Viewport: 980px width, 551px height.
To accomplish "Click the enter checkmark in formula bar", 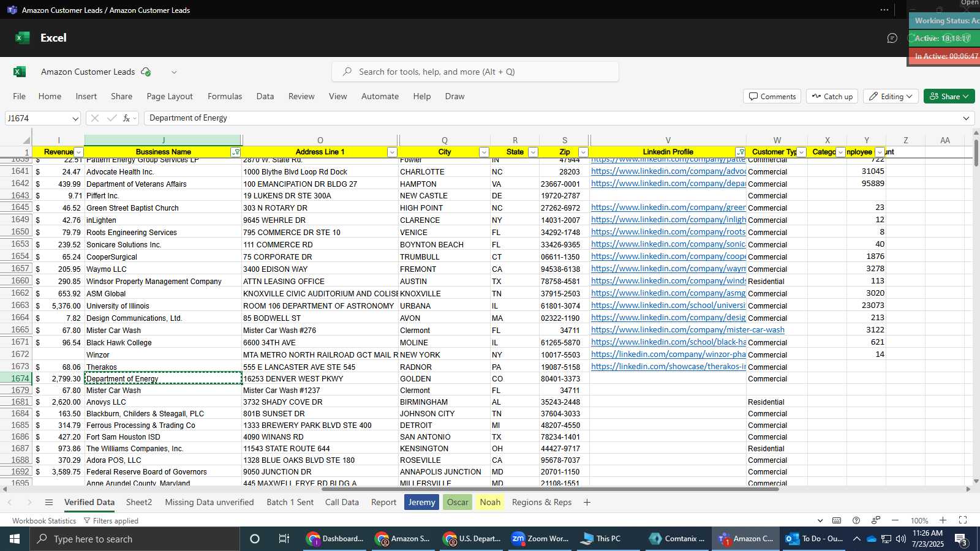I will tap(111, 118).
